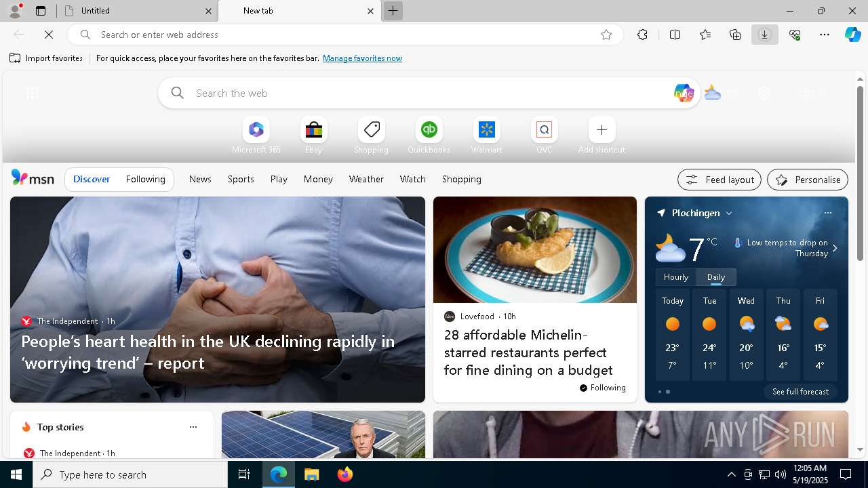Open the notification center
This screenshot has height=488, width=868.
(846, 474)
